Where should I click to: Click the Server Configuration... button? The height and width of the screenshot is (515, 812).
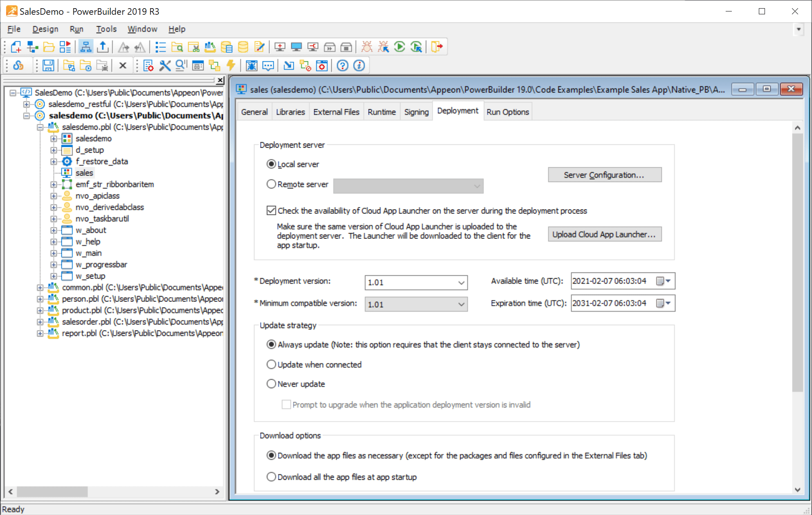click(x=605, y=175)
